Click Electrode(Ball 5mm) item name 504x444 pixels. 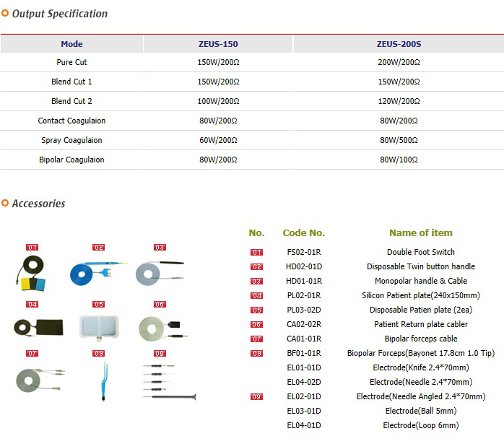421,412
